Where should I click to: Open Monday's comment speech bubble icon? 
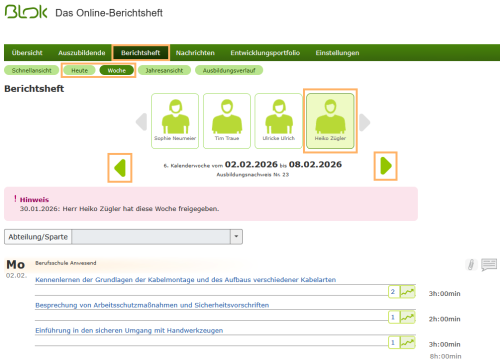click(489, 265)
